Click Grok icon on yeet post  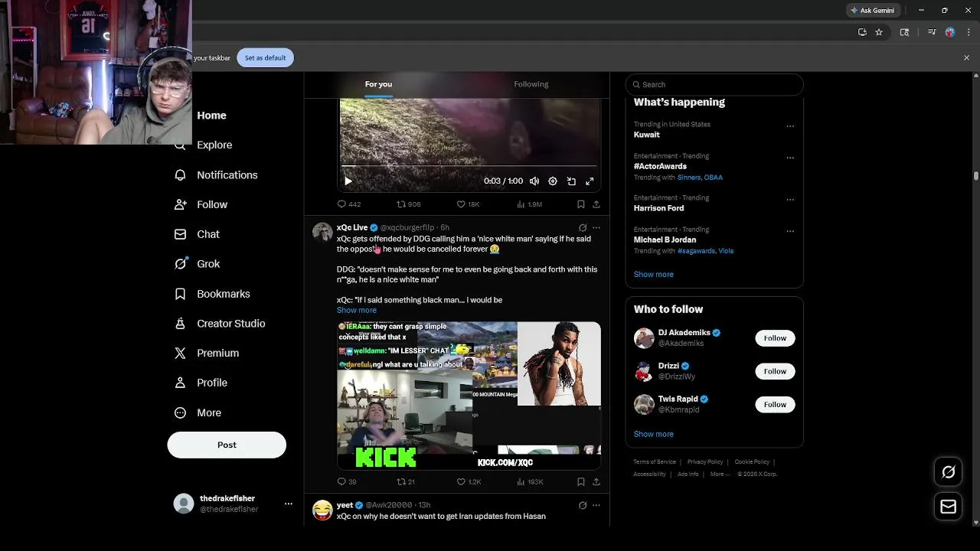coord(583,505)
